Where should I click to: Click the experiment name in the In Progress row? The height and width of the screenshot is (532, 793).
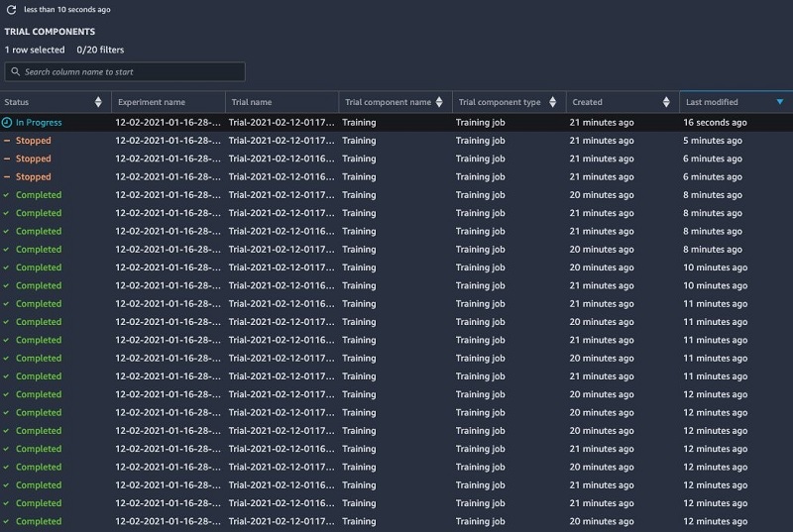click(x=168, y=122)
